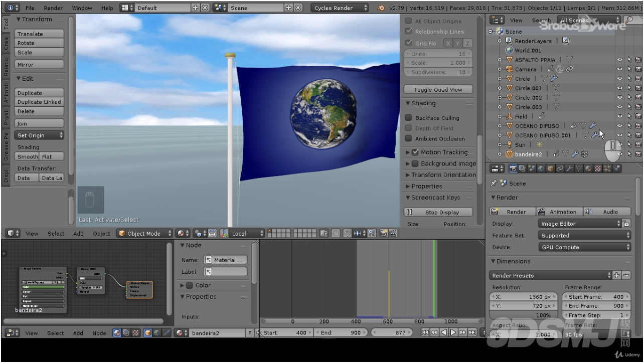
Task: Click the OpenGL render animation clapper icon
Action: (x=393, y=233)
